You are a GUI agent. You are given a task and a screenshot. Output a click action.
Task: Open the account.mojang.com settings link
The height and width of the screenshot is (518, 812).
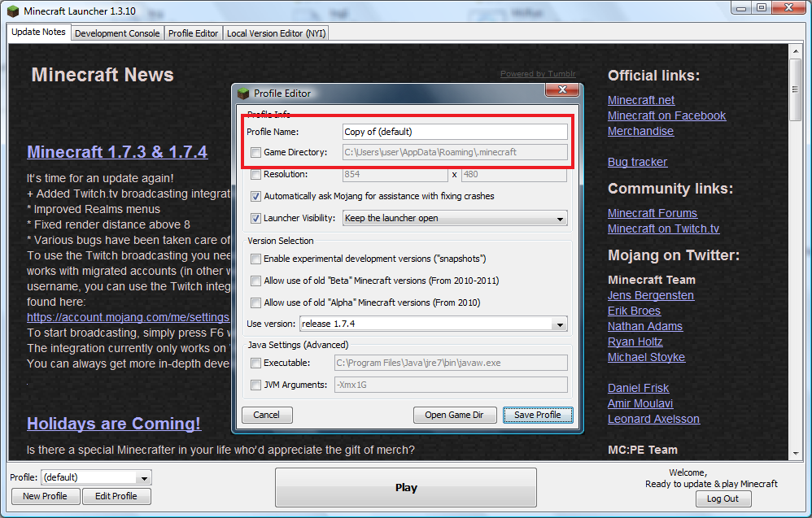[x=128, y=317]
